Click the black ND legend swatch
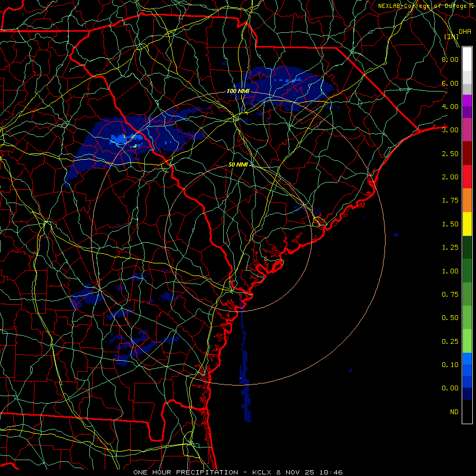Image resolution: width=476 pixels, height=476 pixels. (x=467, y=411)
